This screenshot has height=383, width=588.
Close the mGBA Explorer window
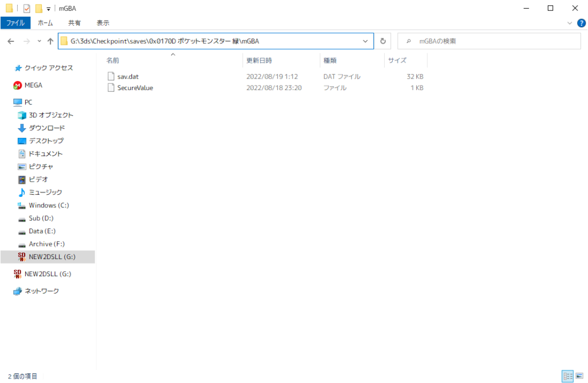pyautogui.click(x=575, y=8)
